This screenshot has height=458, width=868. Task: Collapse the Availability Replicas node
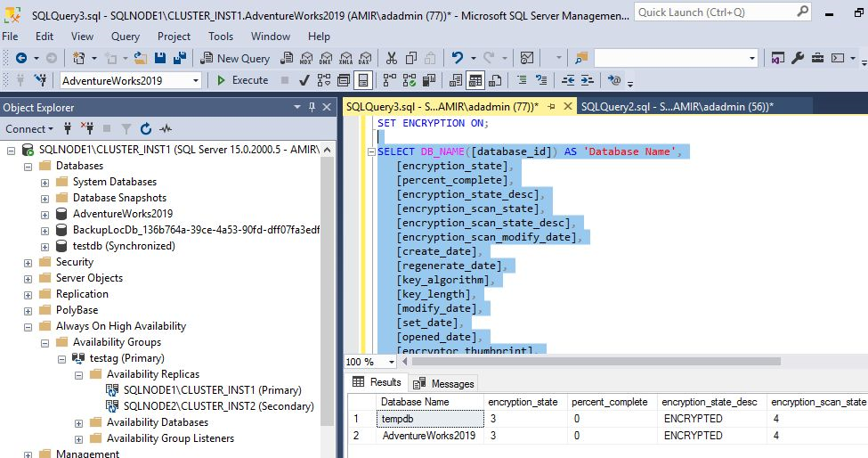pyautogui.click(x=78, y=374)
